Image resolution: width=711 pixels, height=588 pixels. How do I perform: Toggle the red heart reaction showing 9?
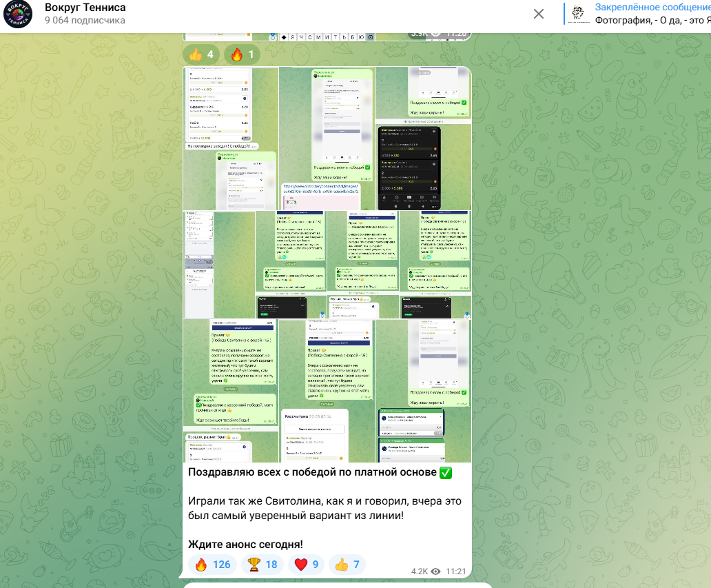[x=306, y=565]
